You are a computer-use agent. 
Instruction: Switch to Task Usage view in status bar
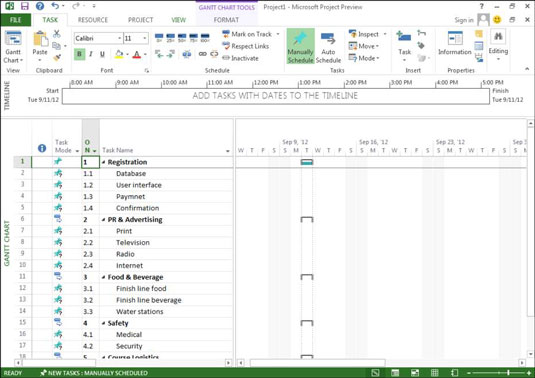pos(395,373)
